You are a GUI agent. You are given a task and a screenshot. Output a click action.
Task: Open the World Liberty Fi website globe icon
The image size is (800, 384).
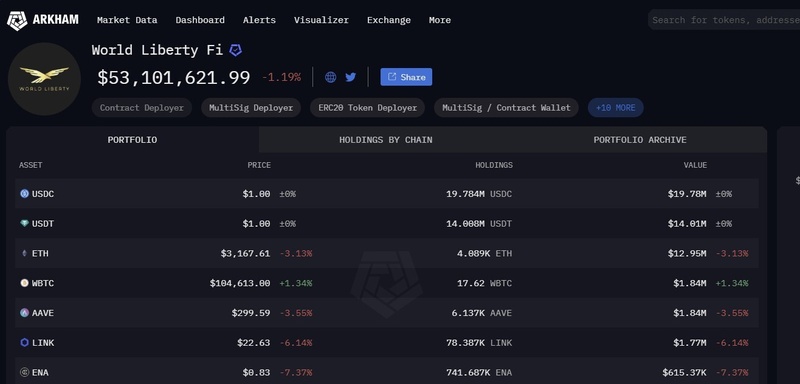coord(331,77)
